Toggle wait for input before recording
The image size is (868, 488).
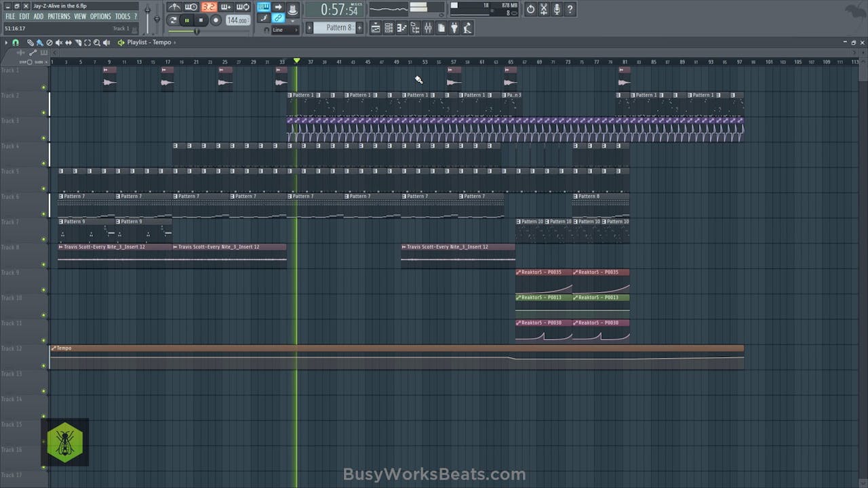pos(191,7)
